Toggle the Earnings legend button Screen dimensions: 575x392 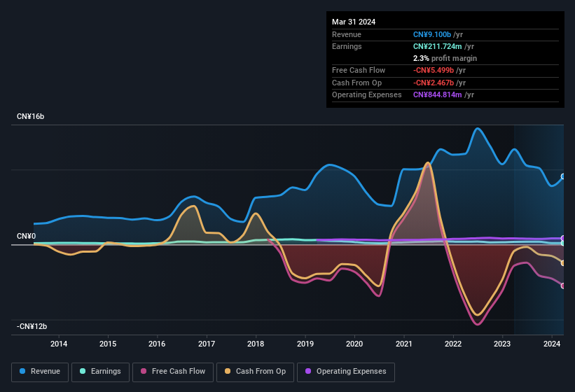[x=100, y=372]
